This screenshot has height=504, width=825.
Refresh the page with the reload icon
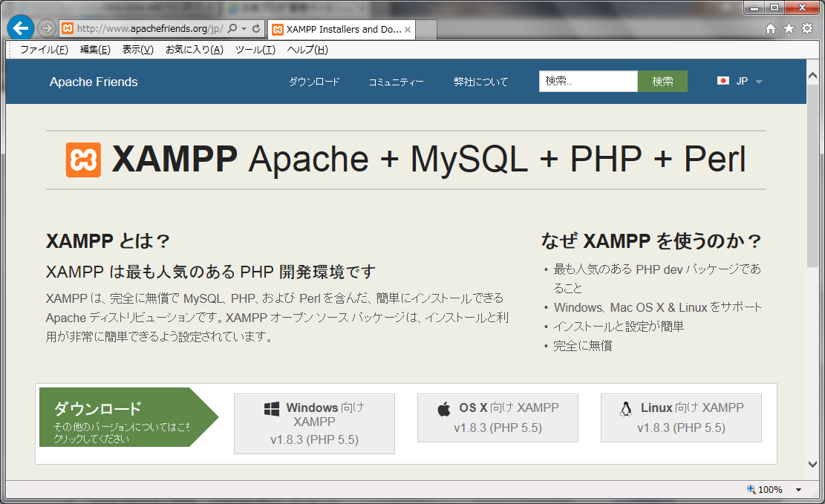coord(256,28)
